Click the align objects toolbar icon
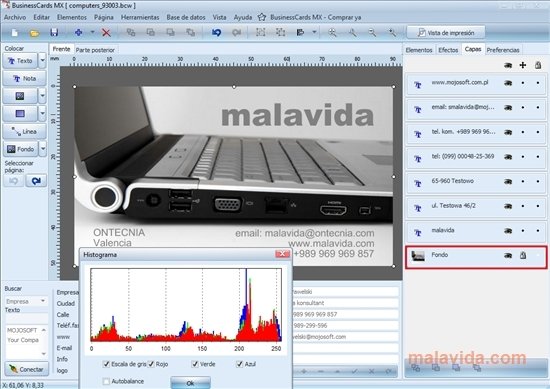Viewport: 550px width, 389px height. (x=300, y=33)
